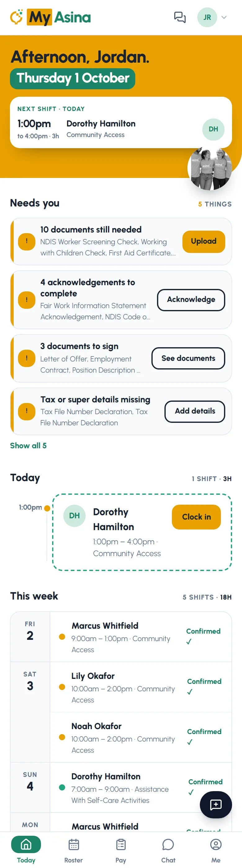Tap the warning icon beside Tax or super details
Image resolution: width=242 pixels, height=868 pixels.
click(27, 411)
